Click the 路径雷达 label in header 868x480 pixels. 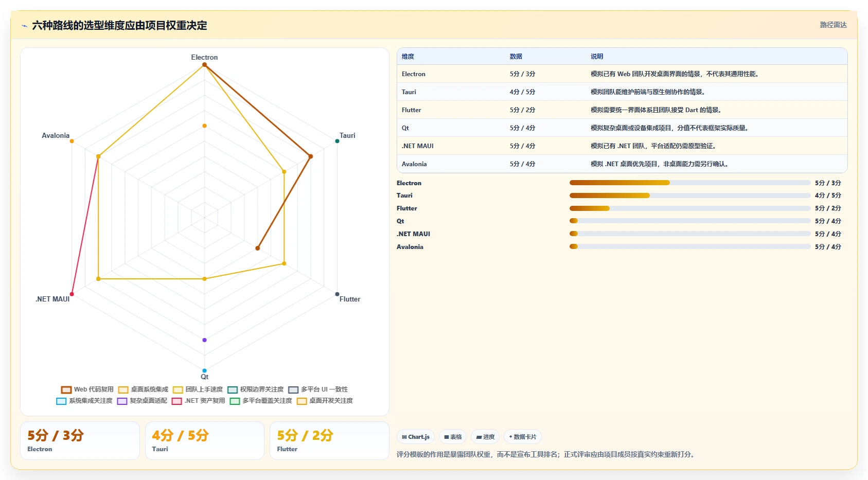click(x=833, y=25)
